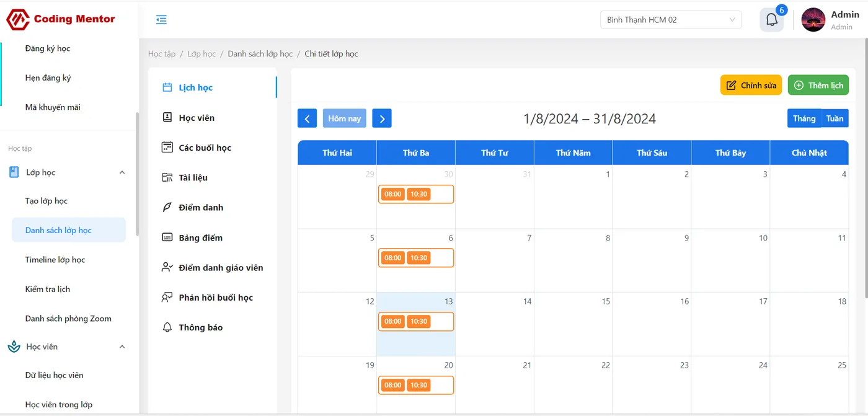Open the 08:00–10:30 class on day 20
This screenshot has height=416, width=868.
(416, 385)
